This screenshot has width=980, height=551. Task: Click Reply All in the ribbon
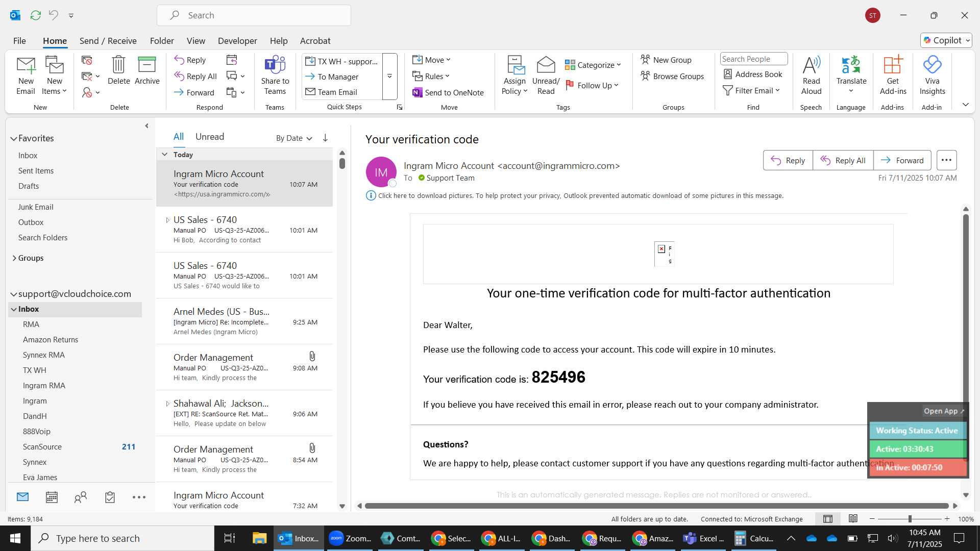195,76
